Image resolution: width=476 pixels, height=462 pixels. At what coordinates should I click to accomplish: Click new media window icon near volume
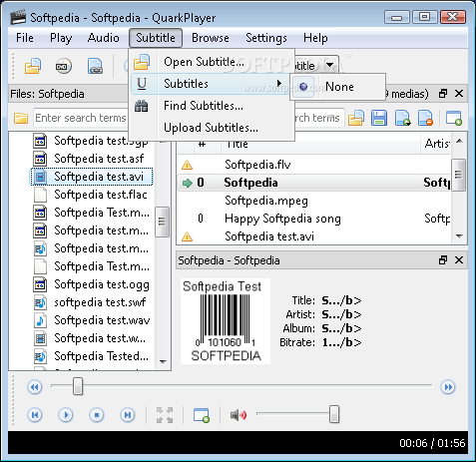[202, 415]
